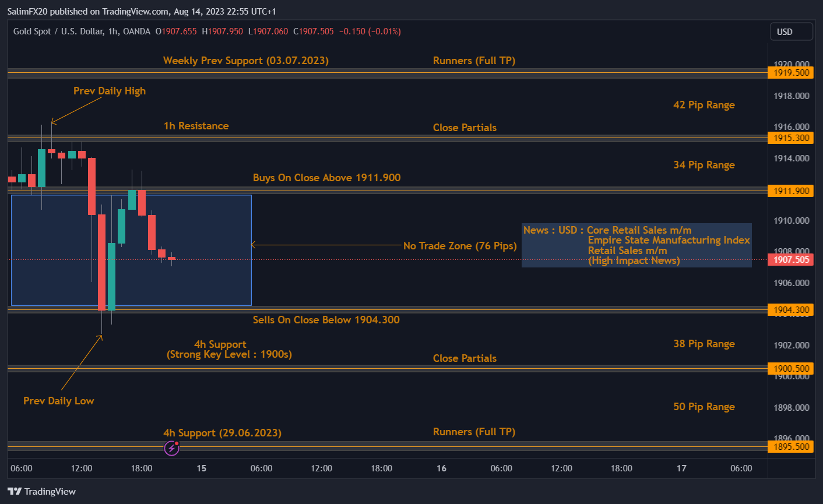Click the TradingView logo in the bottom corner
Viewport: 823px width, 504px height.
pos(41,491)
